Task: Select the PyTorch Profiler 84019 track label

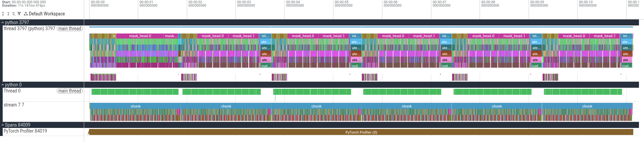Action: [x=25, y=131]
